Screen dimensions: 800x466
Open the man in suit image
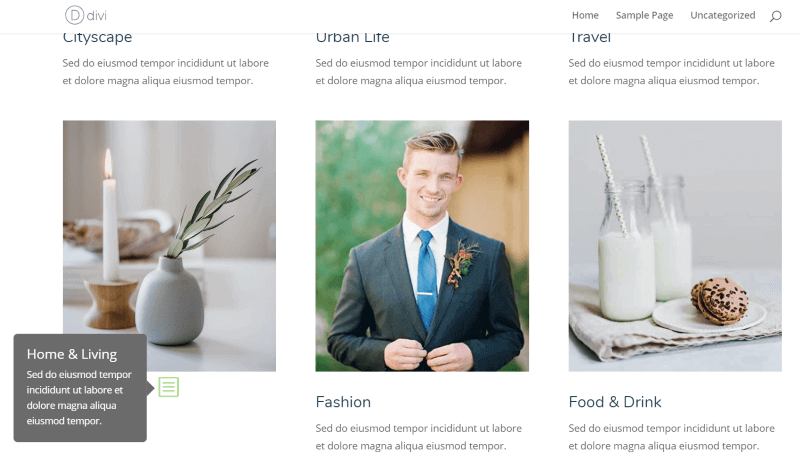(x=422, y=246)
